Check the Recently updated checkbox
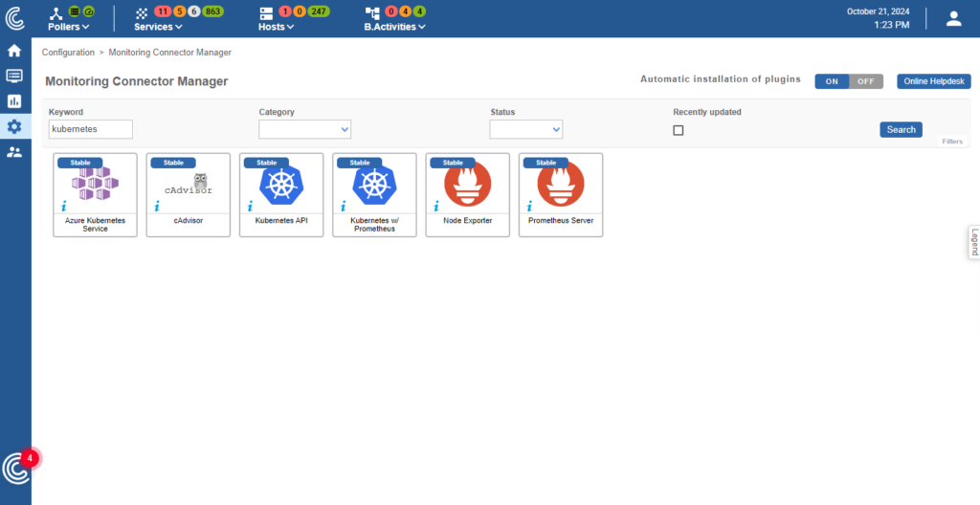Viewport: 980px width, 505px height. click(679, 130)
